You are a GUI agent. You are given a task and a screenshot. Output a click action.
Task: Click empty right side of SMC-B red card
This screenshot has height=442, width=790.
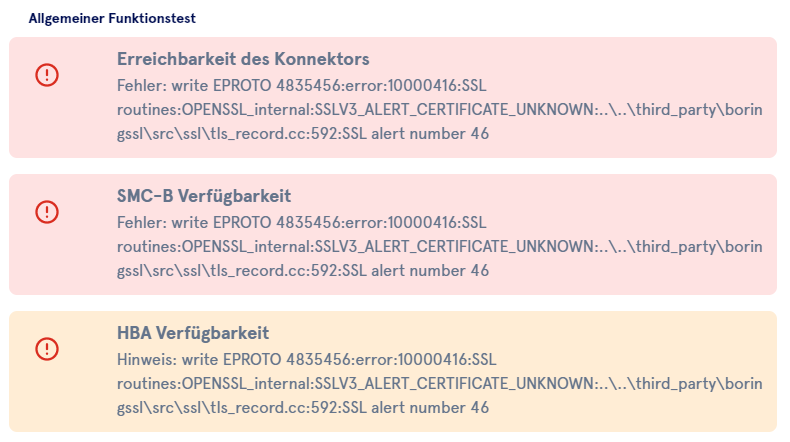coord(680,199)
